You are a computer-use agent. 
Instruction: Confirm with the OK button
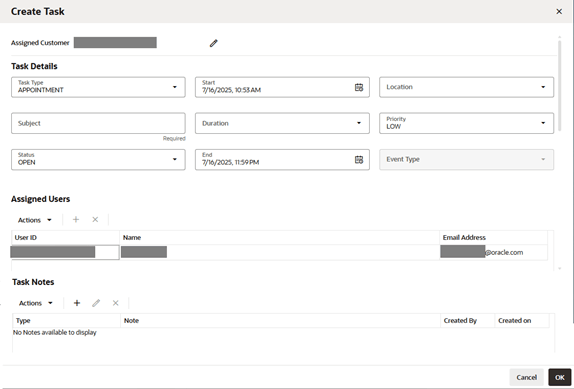click(x=560, y=377)
